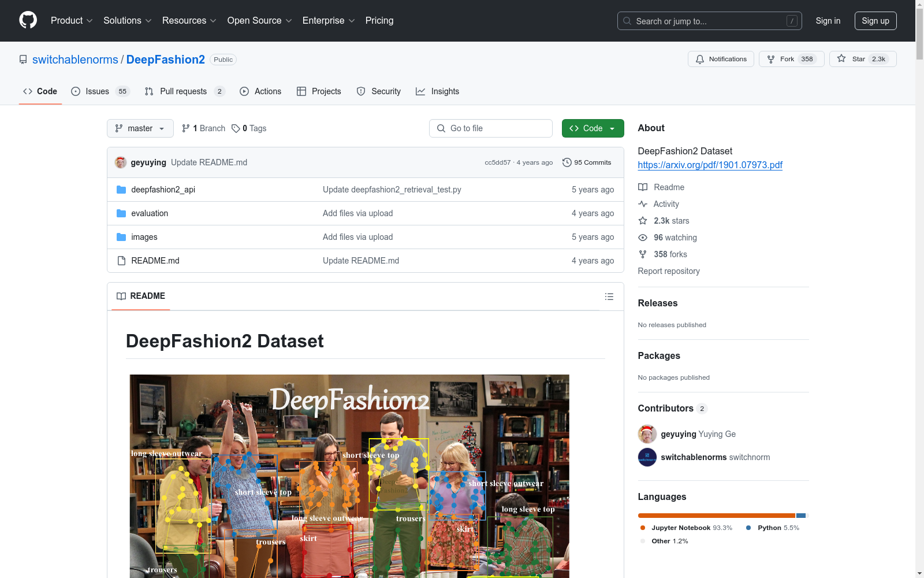Open the GitHub home logo
The image size is (924, 578).
28,20
